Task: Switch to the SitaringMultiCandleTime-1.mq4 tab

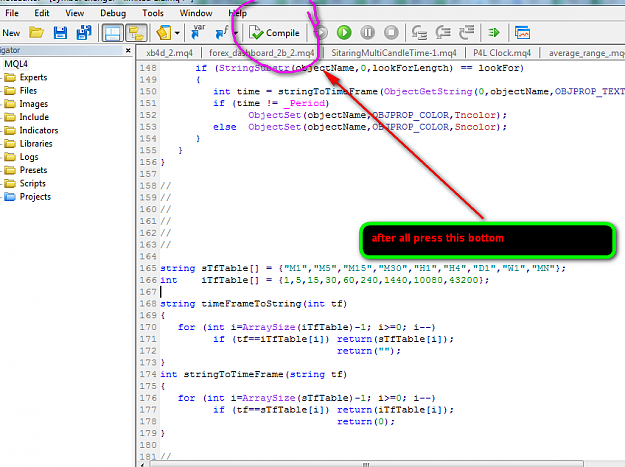Action: (394, 53)
